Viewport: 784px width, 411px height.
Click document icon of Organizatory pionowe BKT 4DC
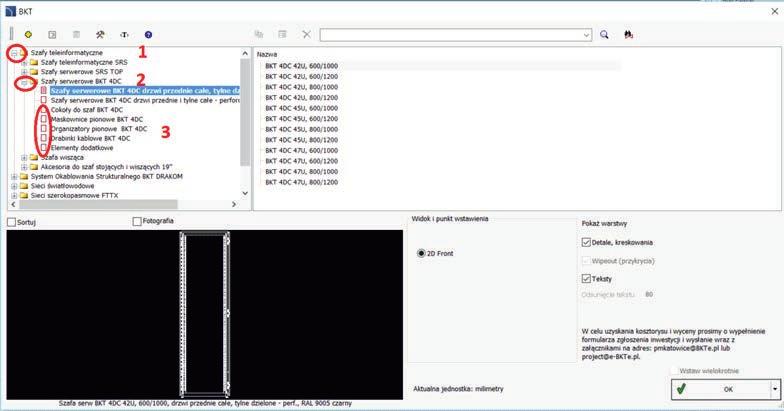tap(44, 128)
